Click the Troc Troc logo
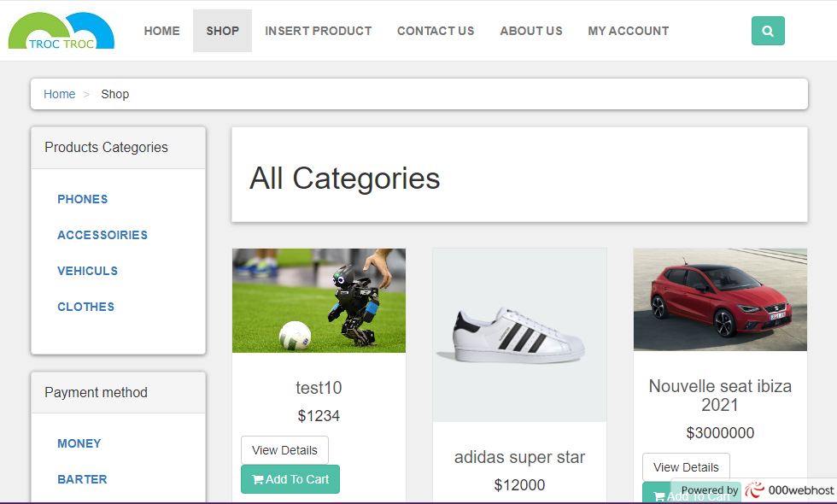Image resolution: width=837 pixels, height=504 pixels. (61, 32)
